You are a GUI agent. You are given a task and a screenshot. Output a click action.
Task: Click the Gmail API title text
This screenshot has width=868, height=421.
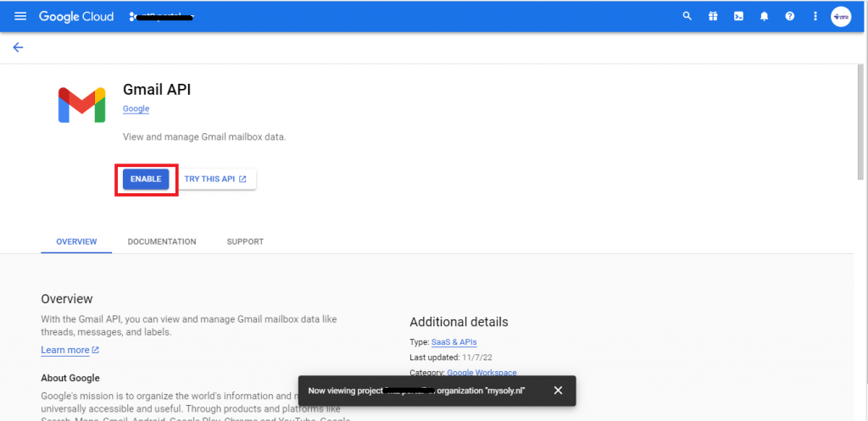pyautogui.click(x=157, y=90)
